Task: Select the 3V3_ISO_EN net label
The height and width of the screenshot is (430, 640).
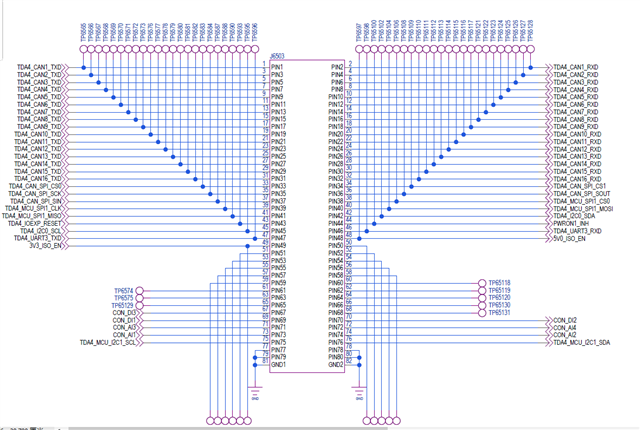Action: coord(45,246)
